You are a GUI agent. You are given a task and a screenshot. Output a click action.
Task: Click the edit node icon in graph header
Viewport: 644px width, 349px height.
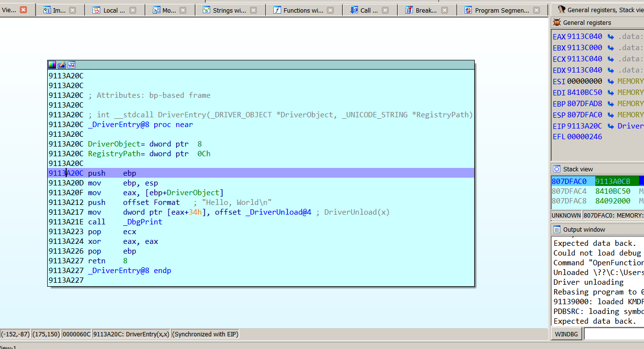[62, 65]
